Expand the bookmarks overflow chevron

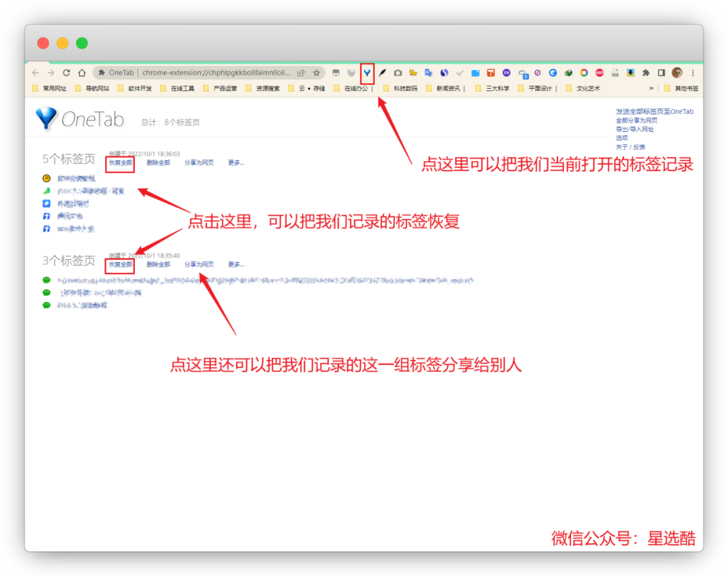click(651, 88)
